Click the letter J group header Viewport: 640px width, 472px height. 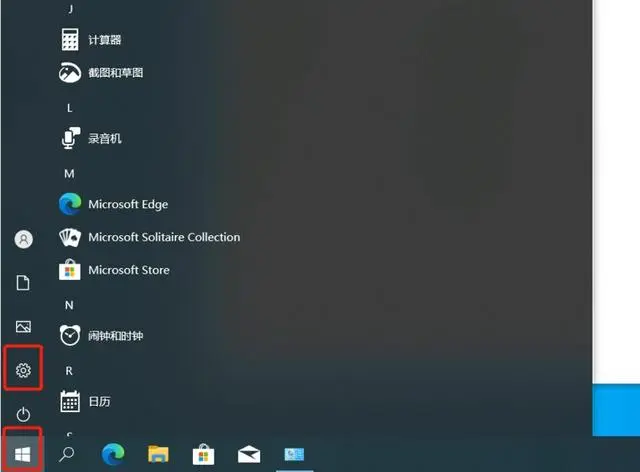click(70, 8)
